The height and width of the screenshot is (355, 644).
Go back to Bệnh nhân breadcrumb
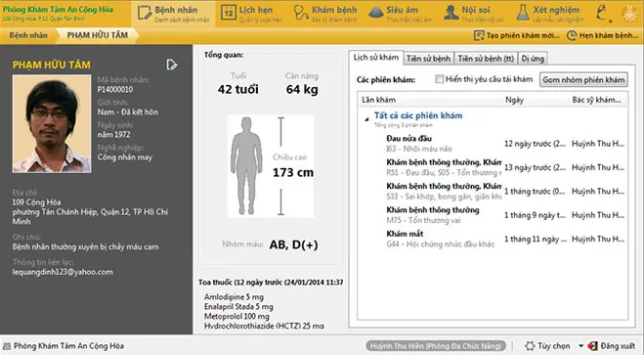coord(28,35)
